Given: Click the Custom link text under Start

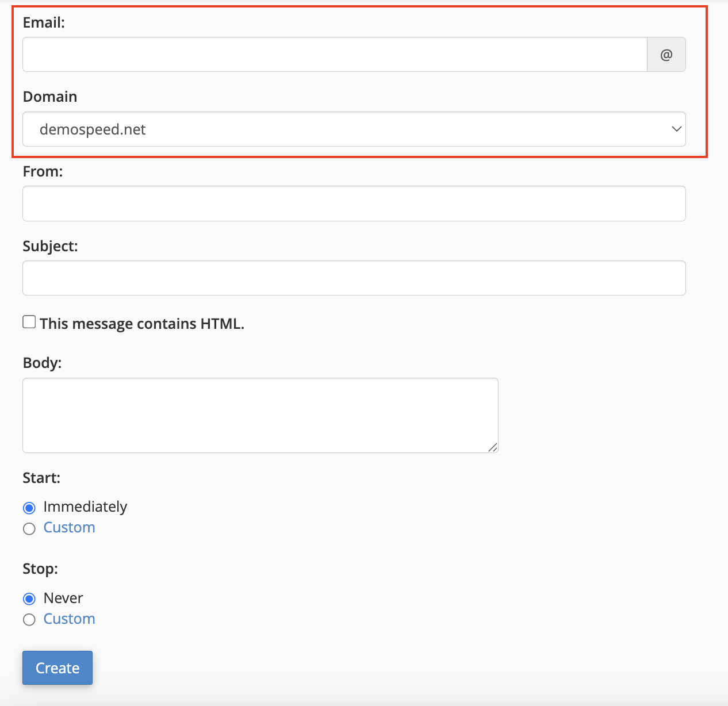Looking at the screenshot, I should tap(69, 528).
